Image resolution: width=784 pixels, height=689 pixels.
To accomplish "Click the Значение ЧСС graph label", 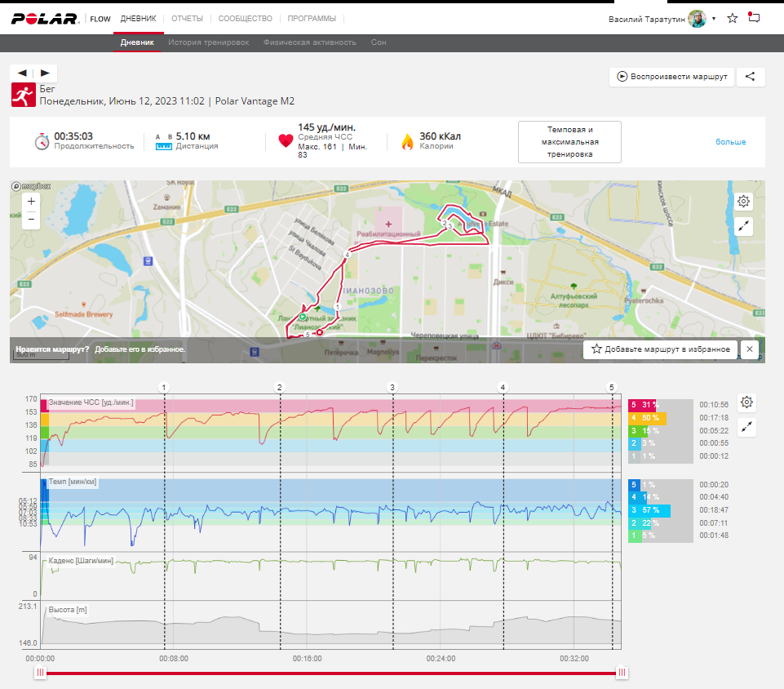I will [91, 402].
